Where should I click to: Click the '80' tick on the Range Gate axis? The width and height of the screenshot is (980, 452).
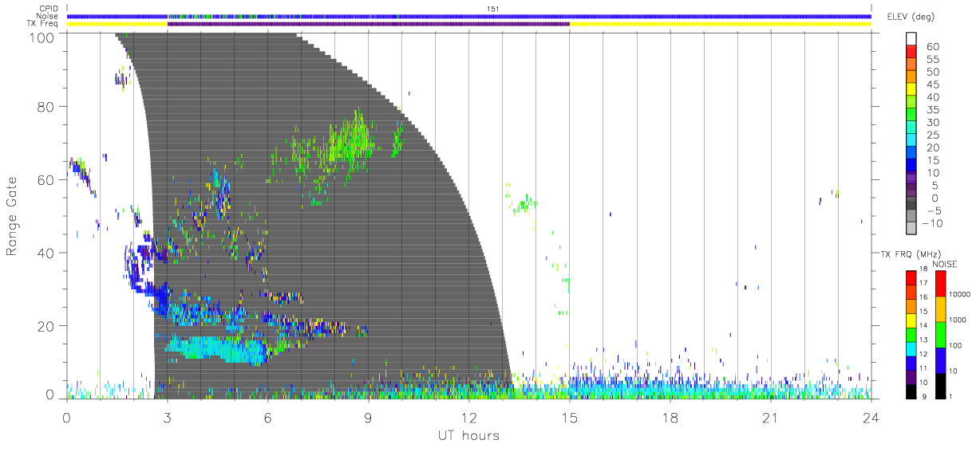(47, 107)
